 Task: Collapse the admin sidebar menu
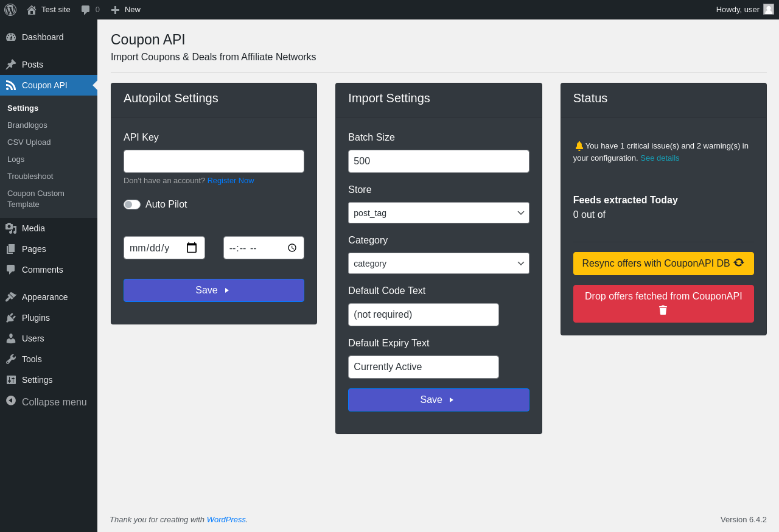click(47, 402)
